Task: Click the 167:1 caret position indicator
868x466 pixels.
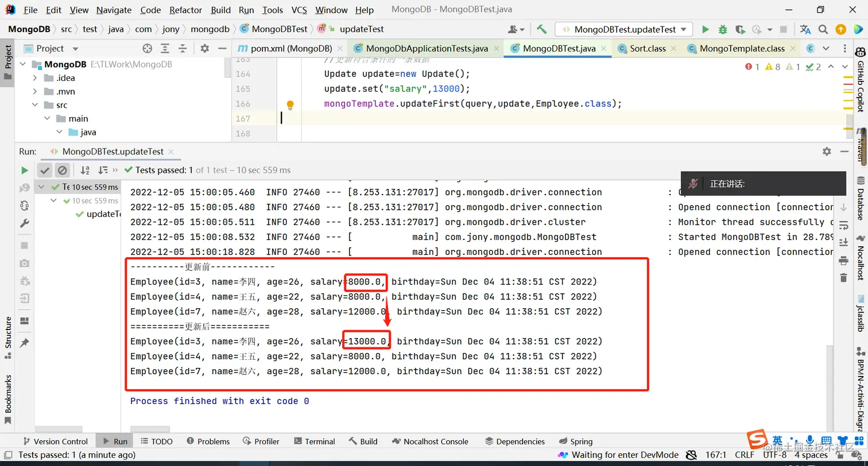Action: point(716,455)
